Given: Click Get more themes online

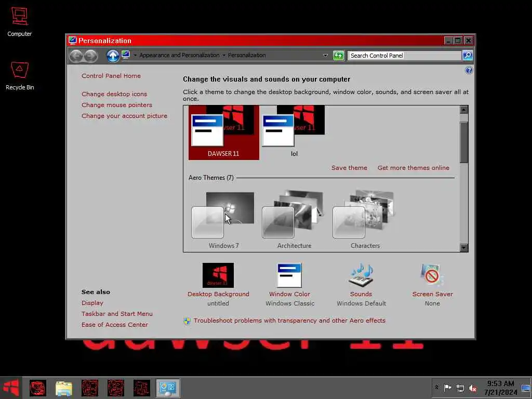Looking at the screenshot, I should pyautogui.click(x=413, y=168).
